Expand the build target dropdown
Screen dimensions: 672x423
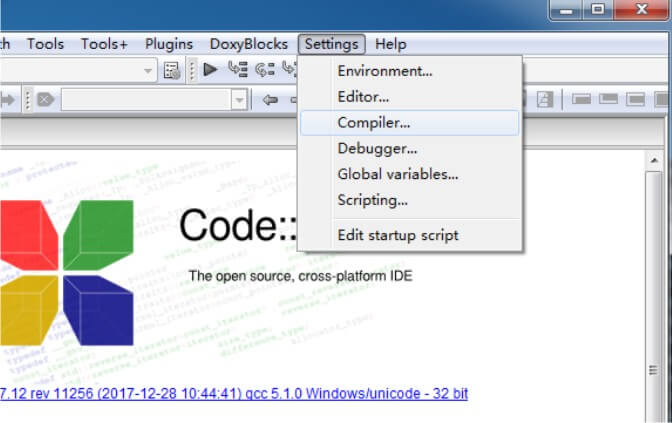tap(148, 70)
